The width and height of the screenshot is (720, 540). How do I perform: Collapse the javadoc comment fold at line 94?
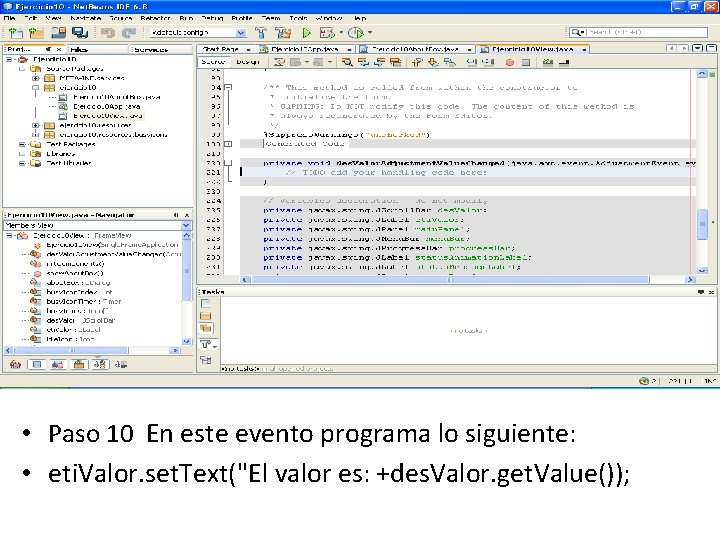[x=228, y=87]
